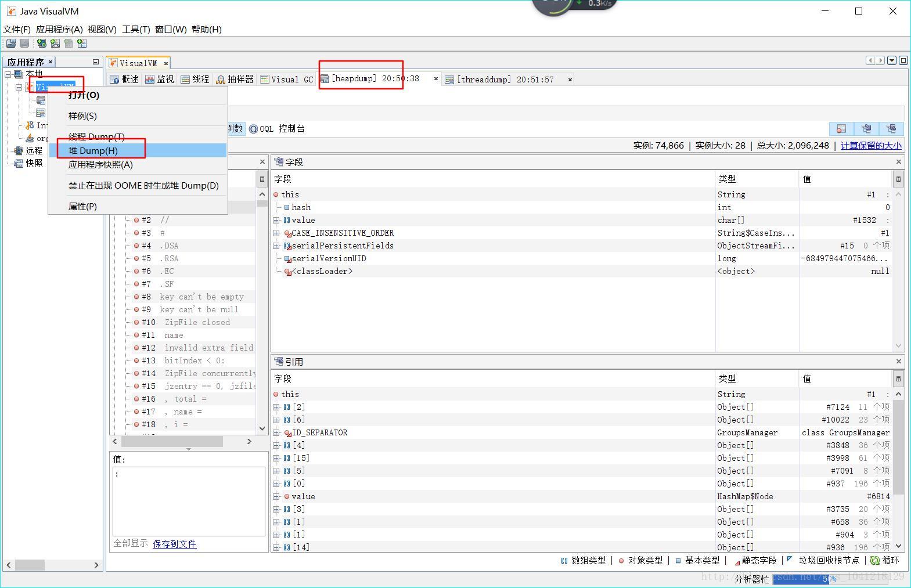The height and width of the screenshot is (588, 911).
Task: Click inside the 值 value text box
Action: pyautogui.click(x=189, y=501)
